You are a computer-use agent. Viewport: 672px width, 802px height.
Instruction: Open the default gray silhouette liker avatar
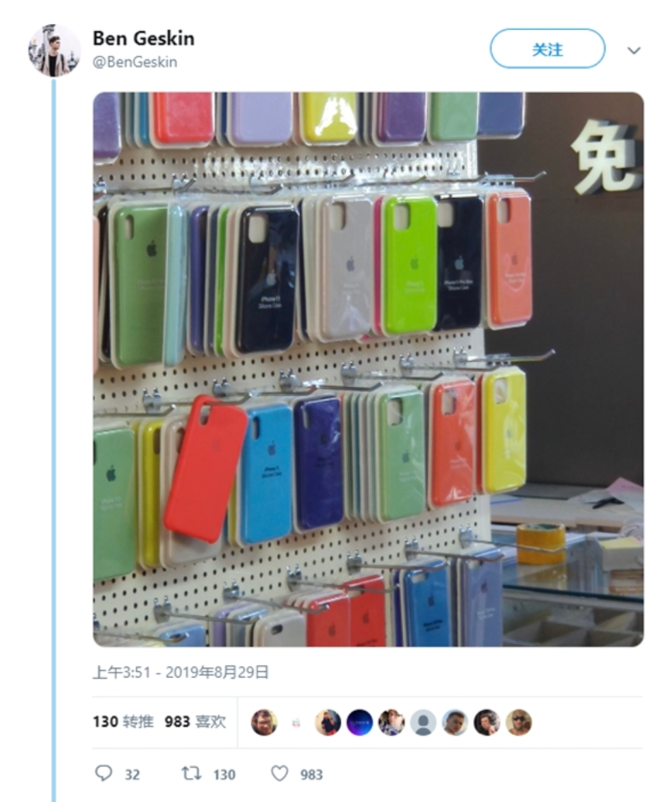(x=423, y=722)
